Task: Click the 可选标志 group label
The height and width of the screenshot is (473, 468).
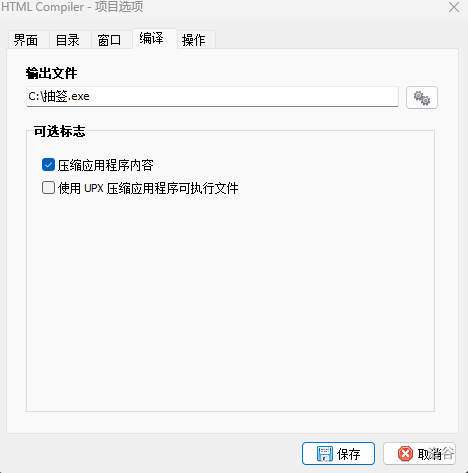Action: 60,131
